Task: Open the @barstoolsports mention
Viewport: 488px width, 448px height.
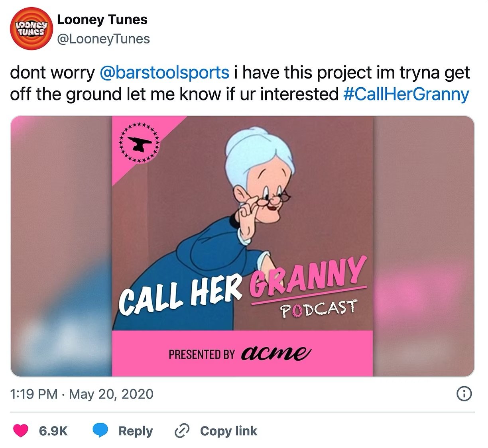Action: point(164,73)
